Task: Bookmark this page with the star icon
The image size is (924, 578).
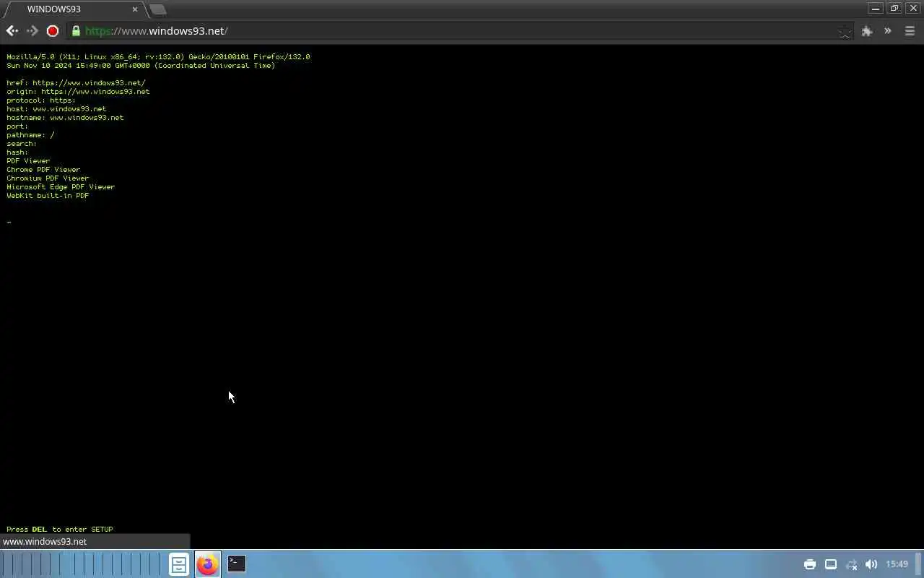Action: point(845,31)
